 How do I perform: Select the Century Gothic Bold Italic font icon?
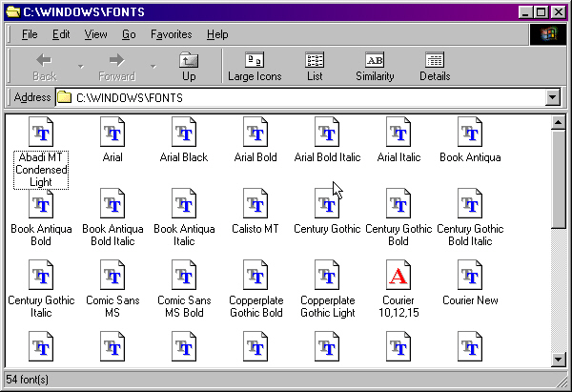click(x=470, y=203)
